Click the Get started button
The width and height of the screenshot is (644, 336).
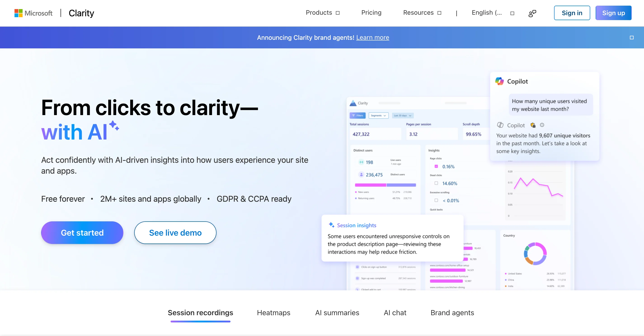point(82,232)
